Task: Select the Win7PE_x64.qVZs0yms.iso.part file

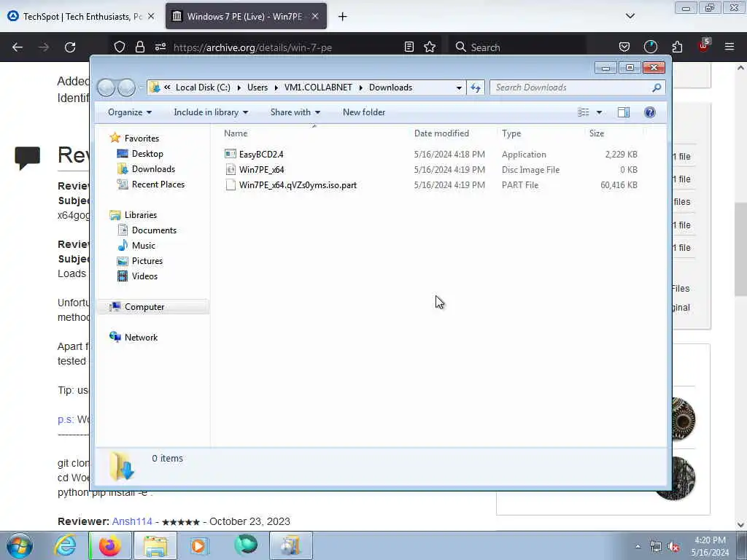Action: pos(298,184)
